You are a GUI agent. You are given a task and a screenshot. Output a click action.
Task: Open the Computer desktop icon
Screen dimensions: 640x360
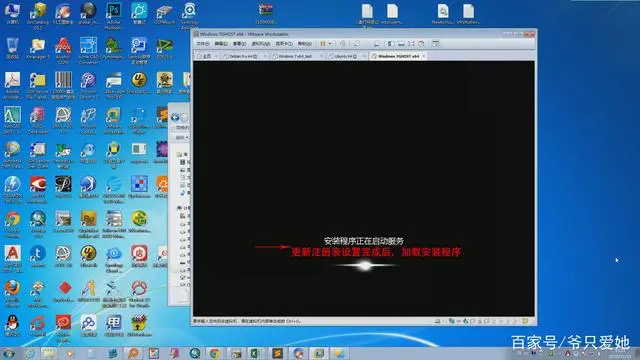coord(12,13)
